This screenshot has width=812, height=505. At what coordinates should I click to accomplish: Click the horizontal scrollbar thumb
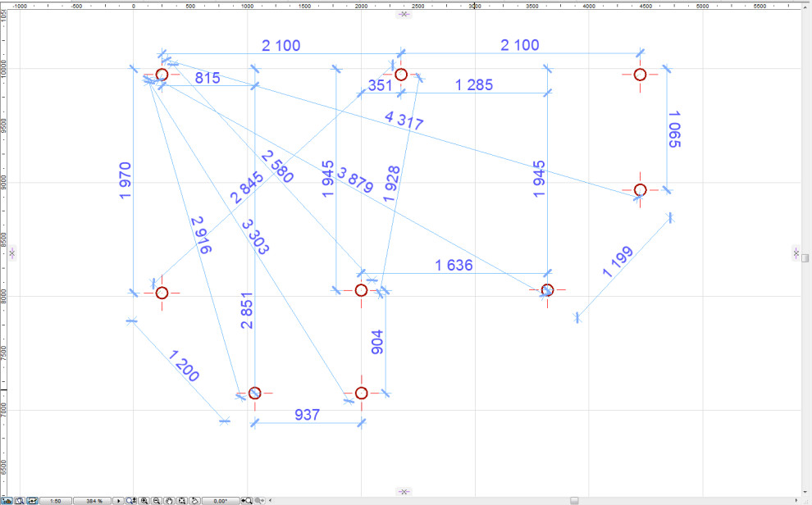(x=574, y=500)
